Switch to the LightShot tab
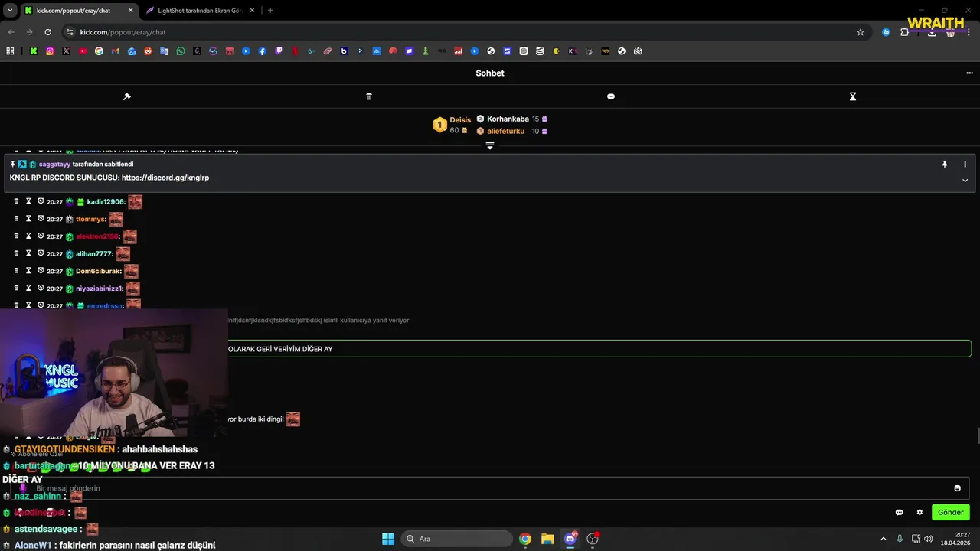The height and width of the screenshot is (551, 980). pos(199,11)
